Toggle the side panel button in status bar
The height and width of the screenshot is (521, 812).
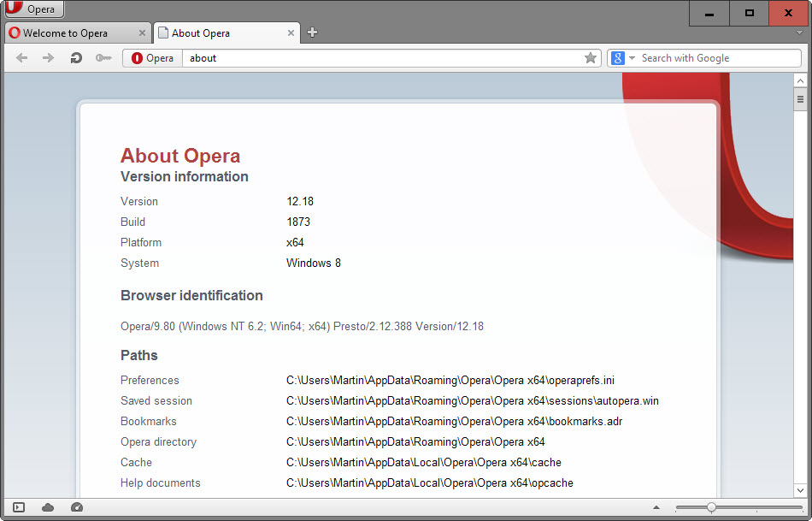click(19, 507)
